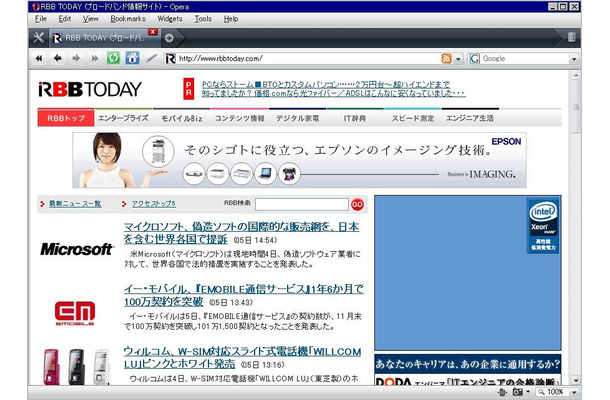
Task: Go to the Home page icon
Action: [132, 58]
